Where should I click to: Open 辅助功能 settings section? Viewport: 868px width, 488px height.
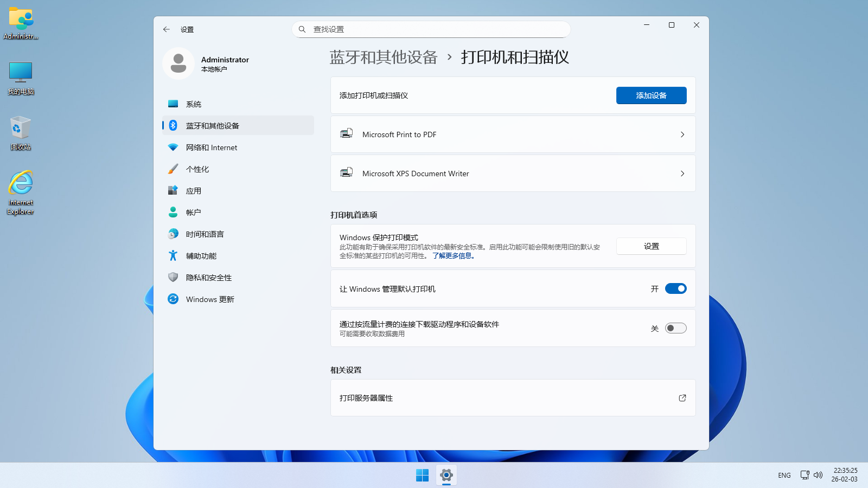click(x=238, y=255)
